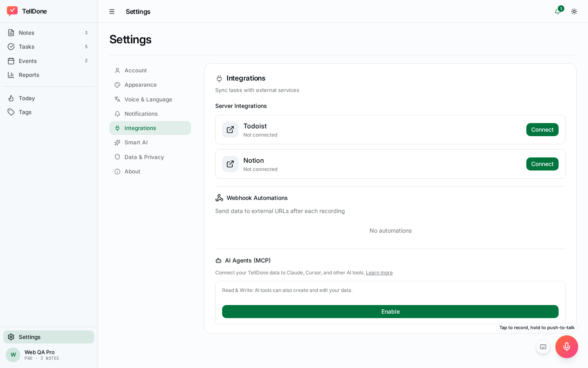Click the Notion external link icon
This screenshot has height=368, width=588.
pyautogui.click(x=230, y=164)
